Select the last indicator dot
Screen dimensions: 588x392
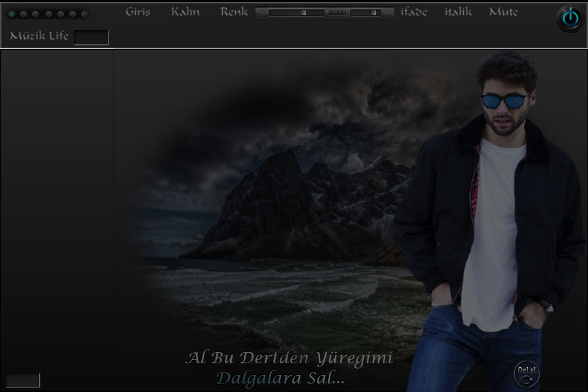point(84,14)
